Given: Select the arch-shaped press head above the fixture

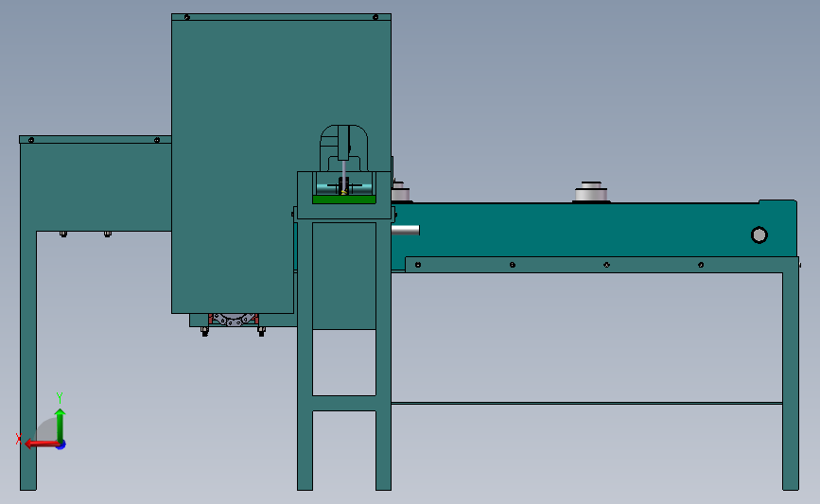Looking at the screenshot, I should click(x=343, y=148).
